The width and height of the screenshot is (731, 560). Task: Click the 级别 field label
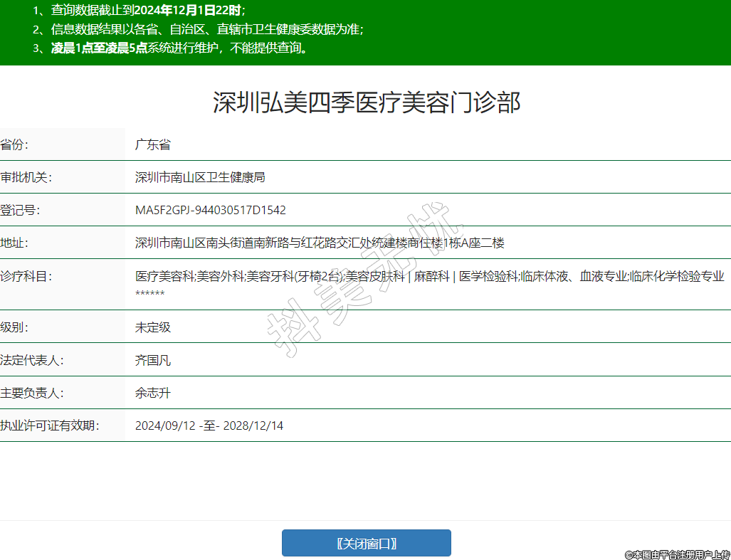click(x=15, y=327)
